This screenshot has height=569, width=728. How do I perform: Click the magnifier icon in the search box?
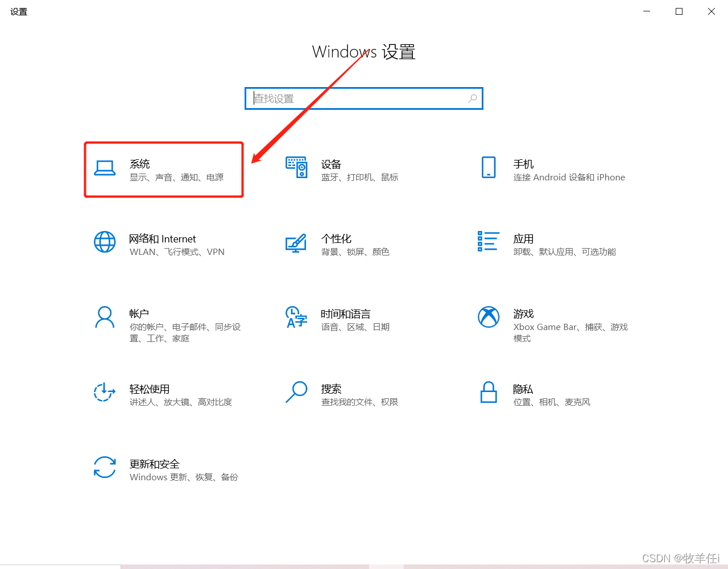473,98
